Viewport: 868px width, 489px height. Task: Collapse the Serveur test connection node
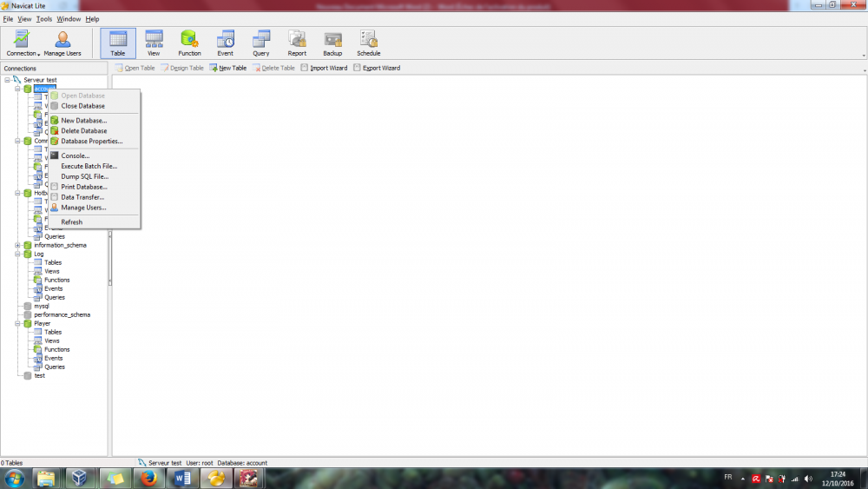click(7, 80)
